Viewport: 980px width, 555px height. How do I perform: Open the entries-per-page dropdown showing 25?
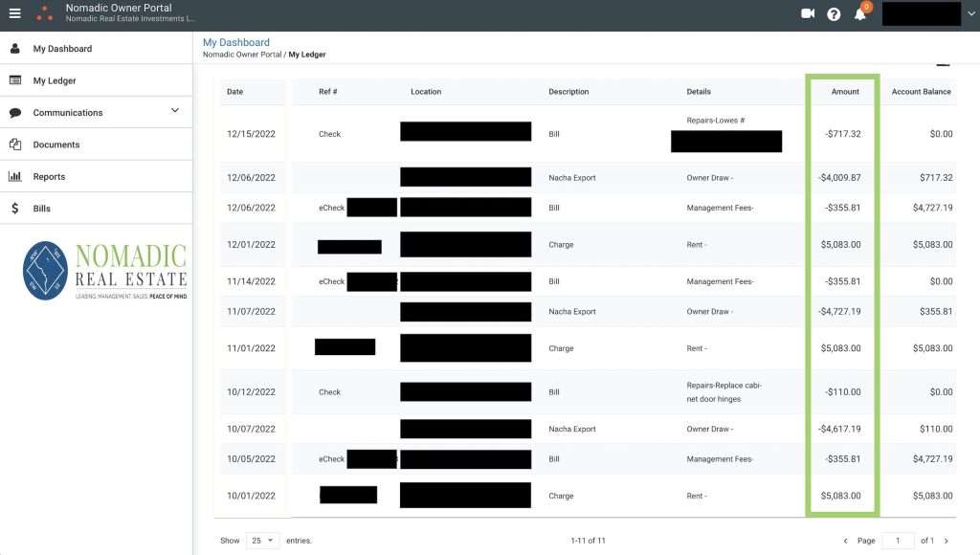tap(262, 541)
